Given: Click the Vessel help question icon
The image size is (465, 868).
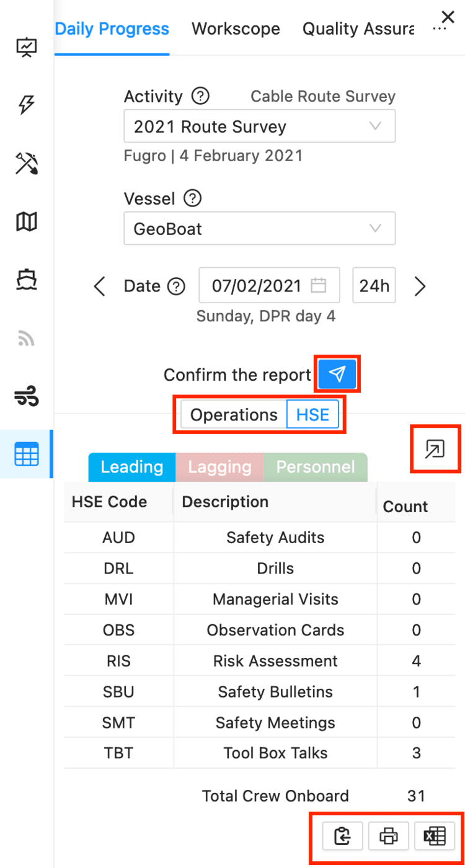Looking at the screenshot, I should tap(193, 198).
